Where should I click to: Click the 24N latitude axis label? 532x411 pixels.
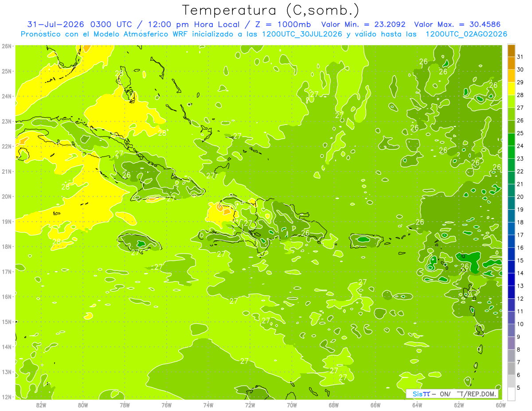click(x=7, y=96)
